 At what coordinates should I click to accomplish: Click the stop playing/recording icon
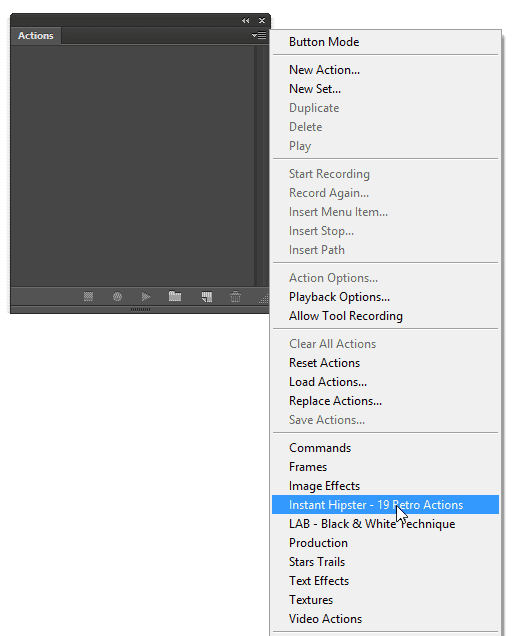pos(88,297)
